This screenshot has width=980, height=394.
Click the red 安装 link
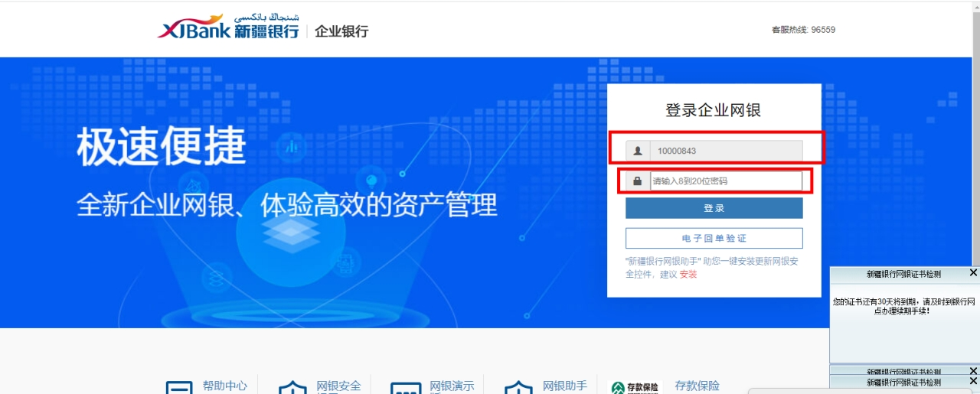click(x=688, y=274)
